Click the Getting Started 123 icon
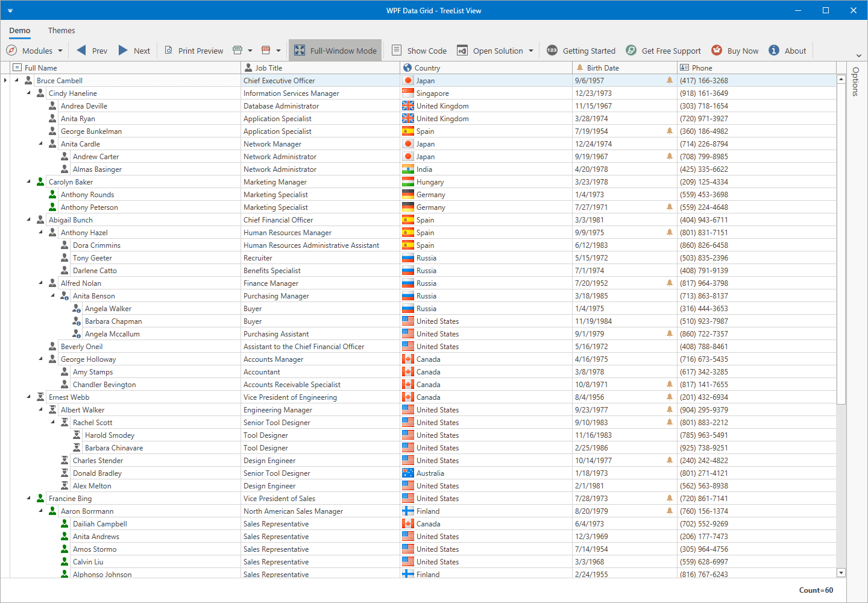Viewport: 868px width, 603px height. (552, 51)
